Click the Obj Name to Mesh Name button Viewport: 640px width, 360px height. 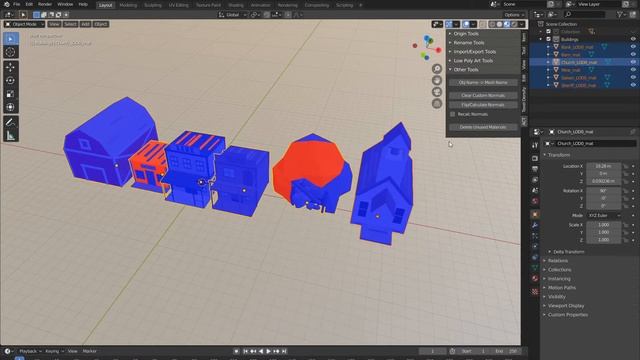[483, 82]
